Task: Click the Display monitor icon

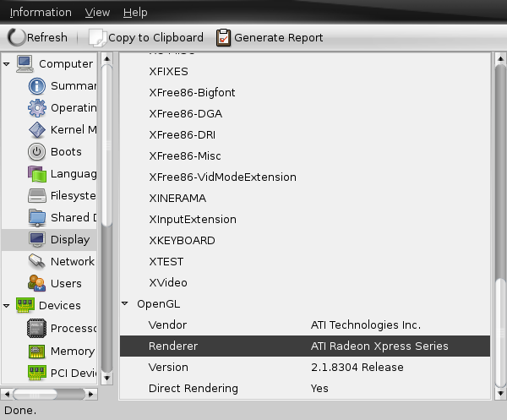Action: pos(37,240)
